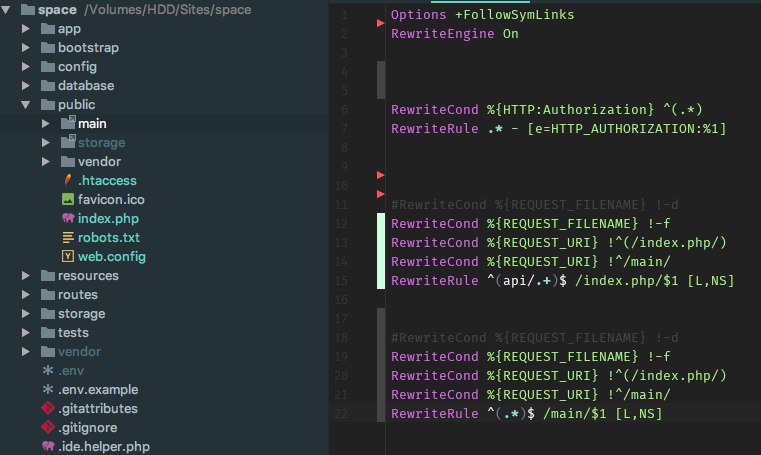Image resolution: width=761 pixels, height=455 pixels.
Task: Click line number 1 in gutter
Action: point(344,15)
